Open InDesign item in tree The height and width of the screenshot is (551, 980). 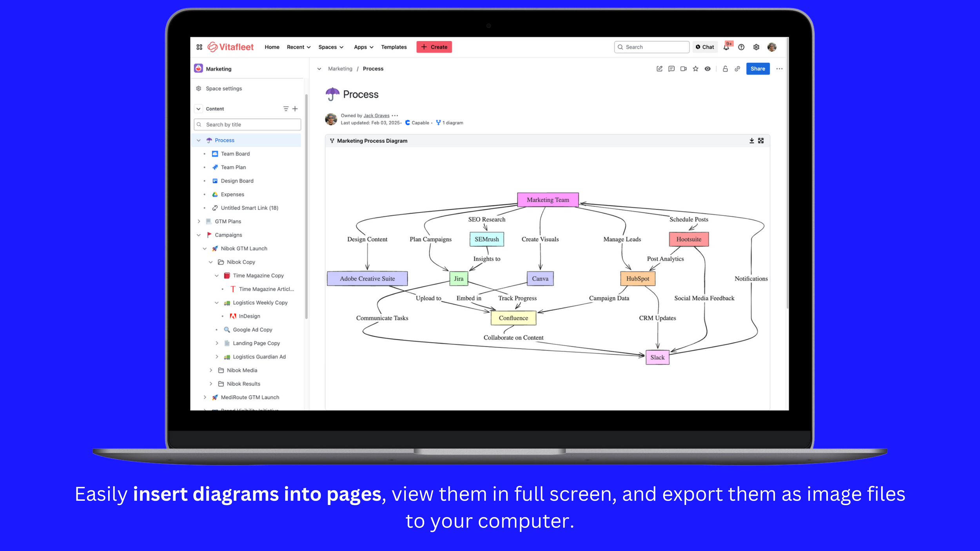tap(249, 316)
